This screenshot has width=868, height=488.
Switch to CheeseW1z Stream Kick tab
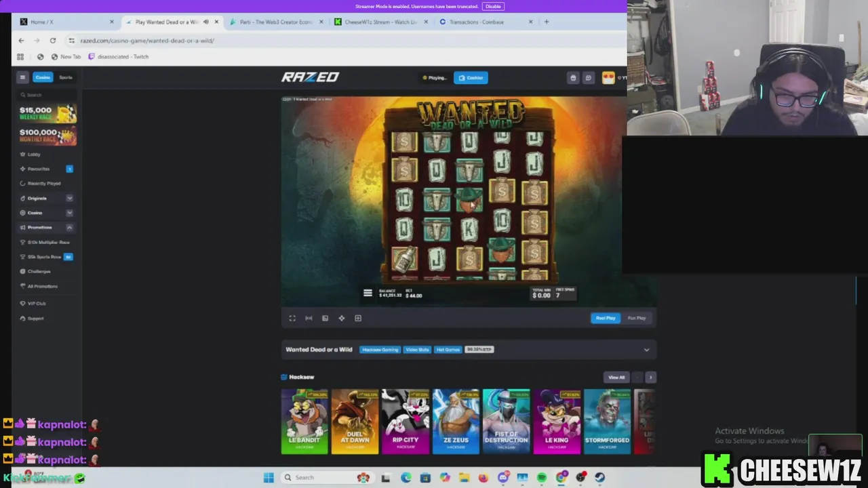click(380, 22)
